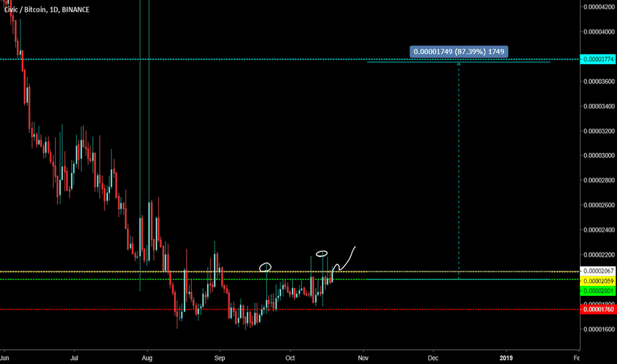
Task: Click the 0.00004000 price axis value
Action: click(599, 32)
